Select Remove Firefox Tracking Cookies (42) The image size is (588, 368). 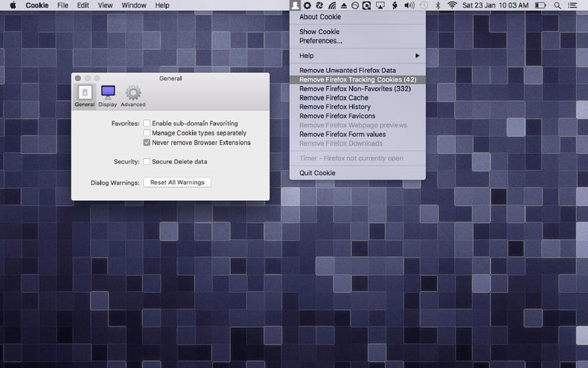coord(358,79)
